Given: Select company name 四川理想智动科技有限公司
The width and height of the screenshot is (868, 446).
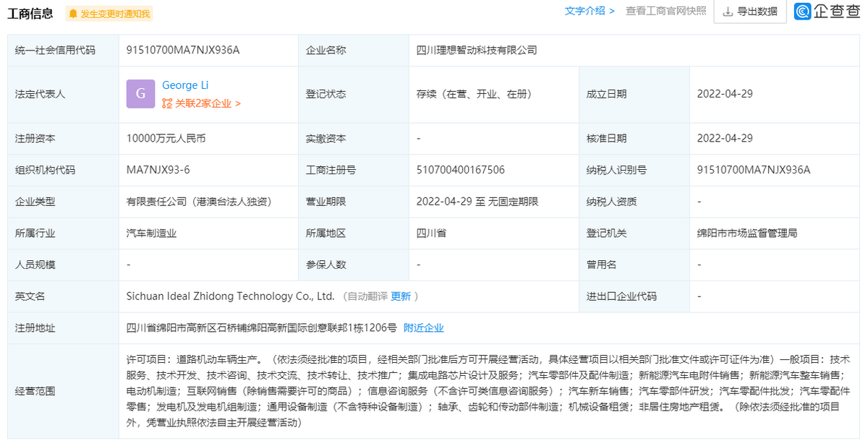Looking at the screenshot, I should coord(477,50).
